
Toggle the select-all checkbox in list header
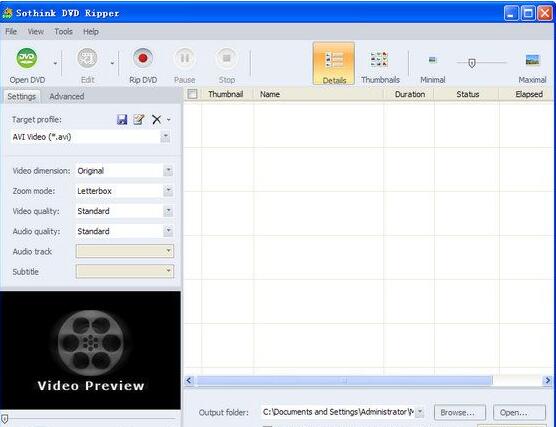click(192, 94)
